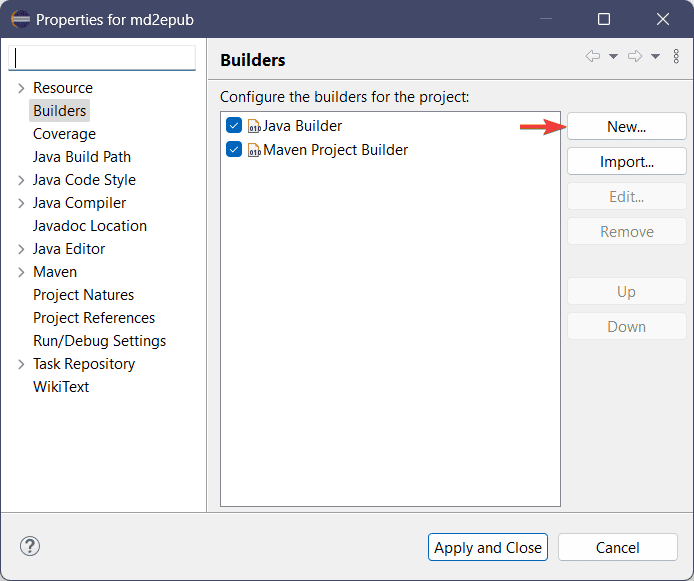This screenshot has height=581, width=694.
Task: Expand the Java Compiler node
Action: (x=21, y=203)
